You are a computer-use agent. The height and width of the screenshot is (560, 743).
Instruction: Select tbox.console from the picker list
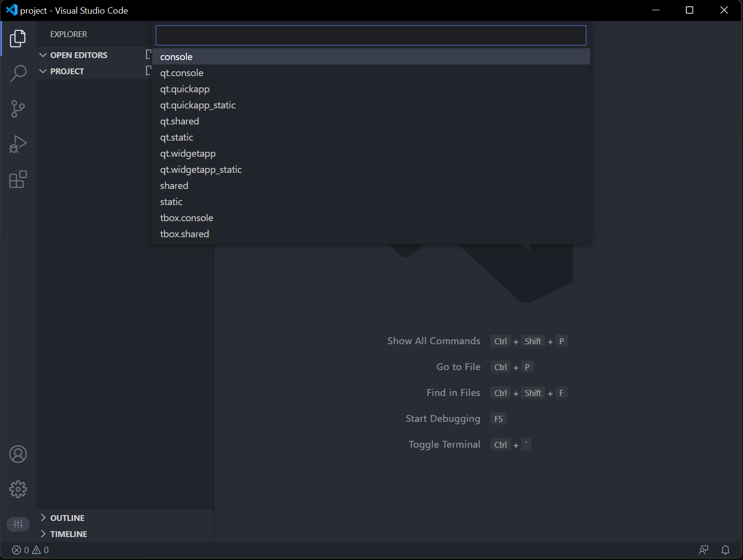click(186, 218)
